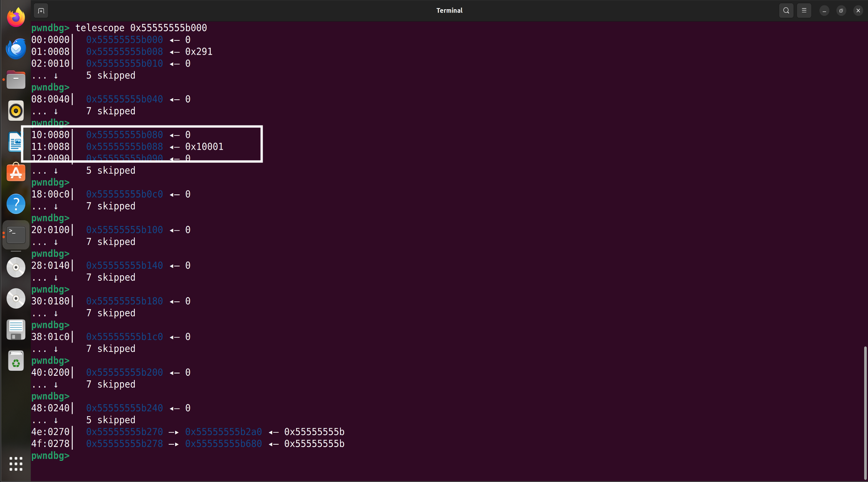This screenshot has width=868, height=482.
Task: Click the value 0x291
Action: coord(199,52)
